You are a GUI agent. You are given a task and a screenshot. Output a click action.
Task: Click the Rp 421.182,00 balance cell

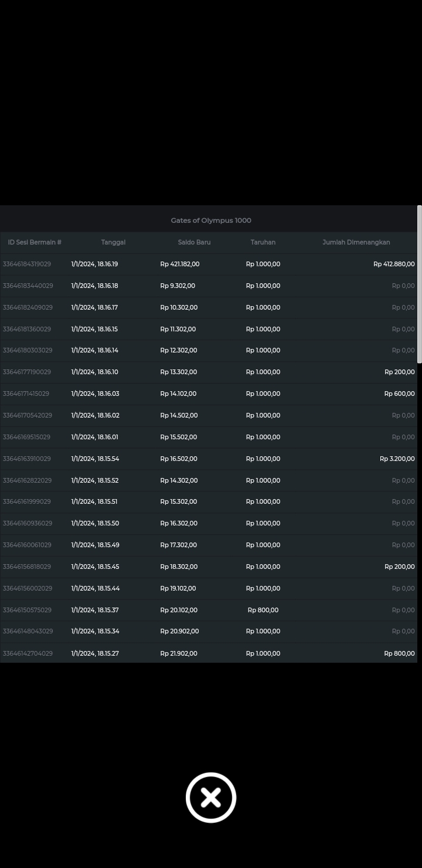point(180,264)
